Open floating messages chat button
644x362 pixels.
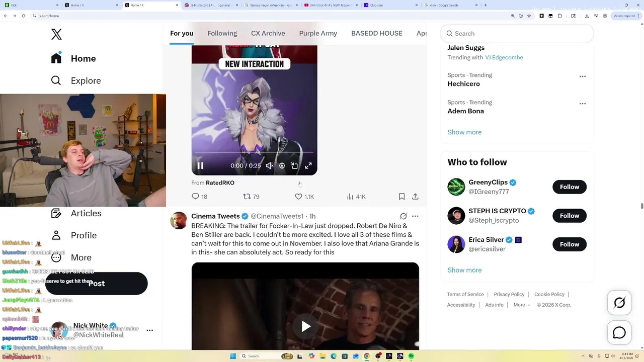[619, 333]
